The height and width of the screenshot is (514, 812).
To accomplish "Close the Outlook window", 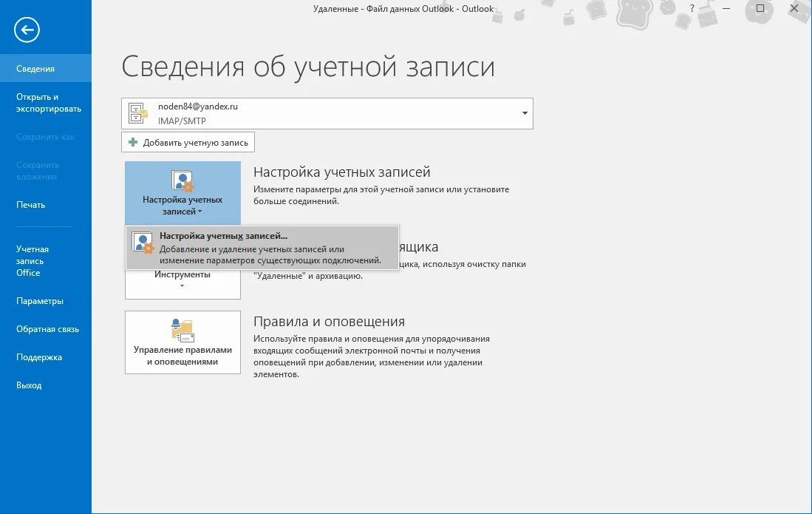I will tap(794, 8).
